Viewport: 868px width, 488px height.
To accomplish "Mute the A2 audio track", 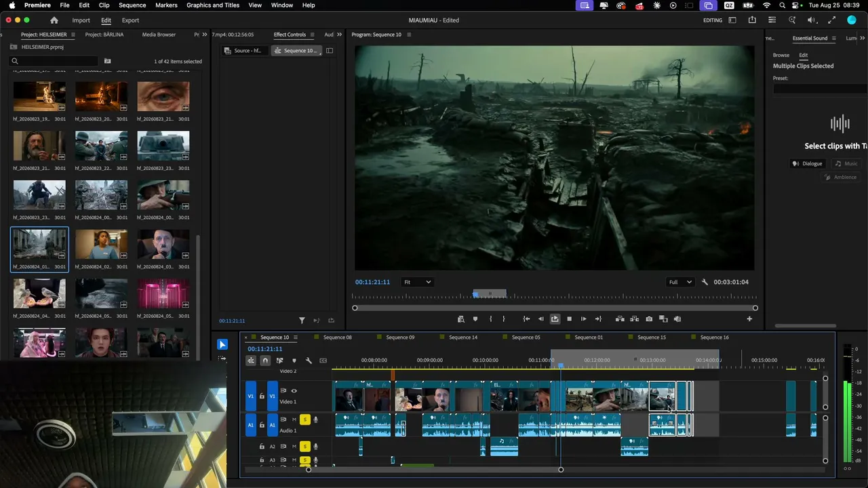I will pyautogui.click(x=294, y=446).
